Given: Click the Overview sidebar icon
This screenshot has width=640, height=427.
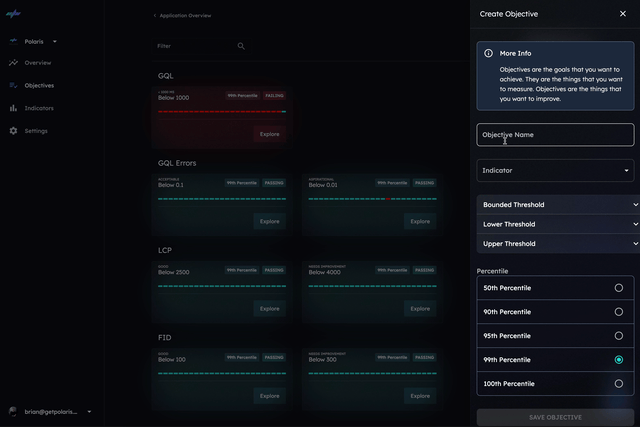Looking at the screenshot, I should click(13, 63).
